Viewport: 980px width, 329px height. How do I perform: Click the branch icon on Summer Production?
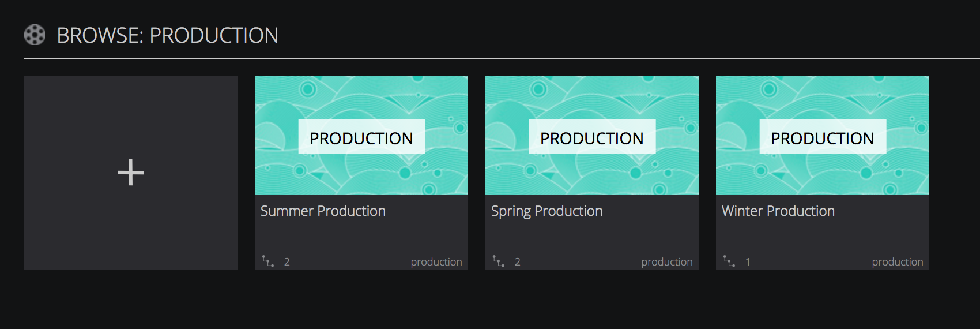tap(268, 261)
